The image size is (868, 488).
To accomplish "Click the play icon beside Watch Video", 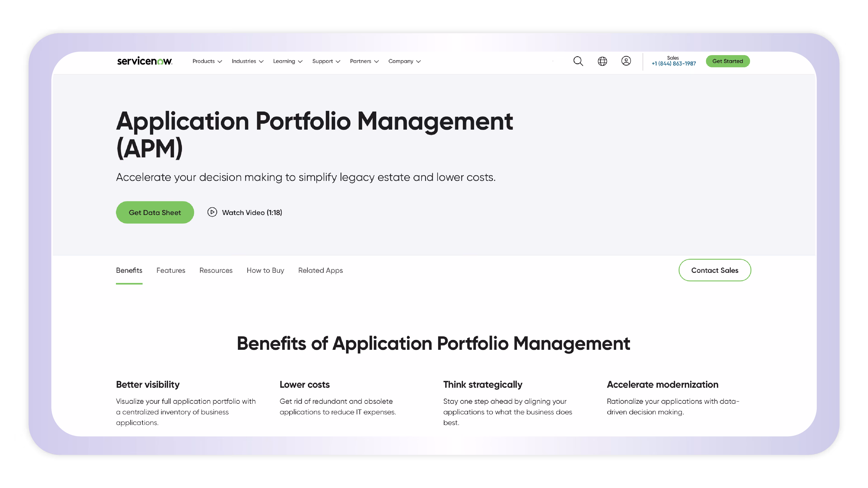I will coord(212,212).
